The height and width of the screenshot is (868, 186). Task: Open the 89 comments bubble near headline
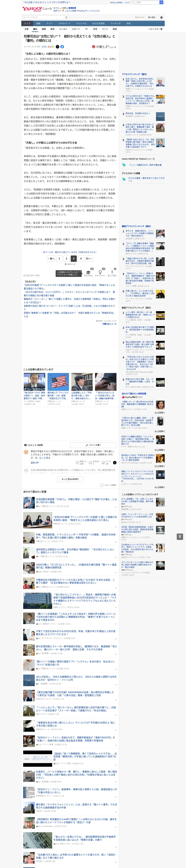point(45,47)
